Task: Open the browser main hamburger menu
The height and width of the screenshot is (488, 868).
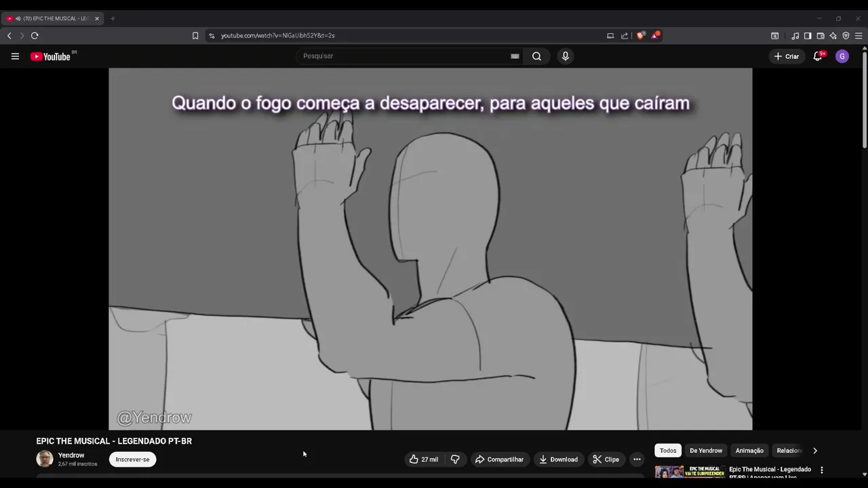Action: pos(859,35)
